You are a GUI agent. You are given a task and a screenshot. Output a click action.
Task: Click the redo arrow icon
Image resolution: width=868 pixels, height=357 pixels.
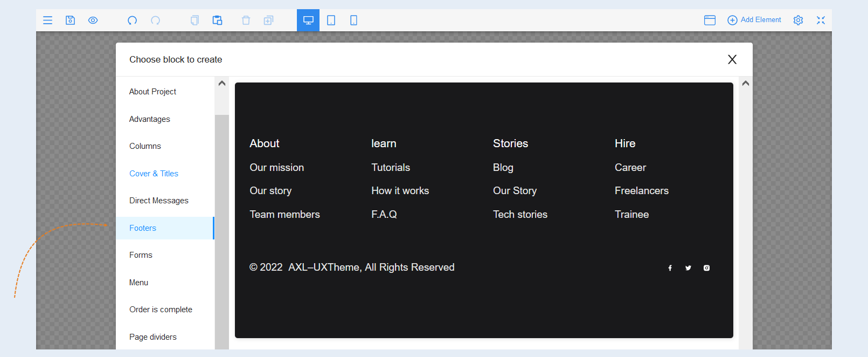[155, 20]
